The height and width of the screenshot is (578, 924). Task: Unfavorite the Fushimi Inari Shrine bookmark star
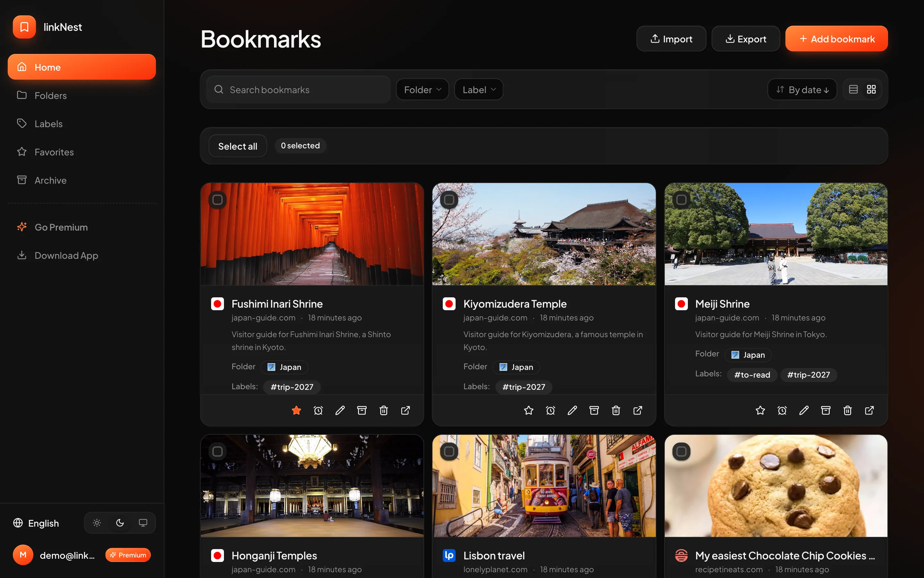pyautogui.click(x=296, y=410)
